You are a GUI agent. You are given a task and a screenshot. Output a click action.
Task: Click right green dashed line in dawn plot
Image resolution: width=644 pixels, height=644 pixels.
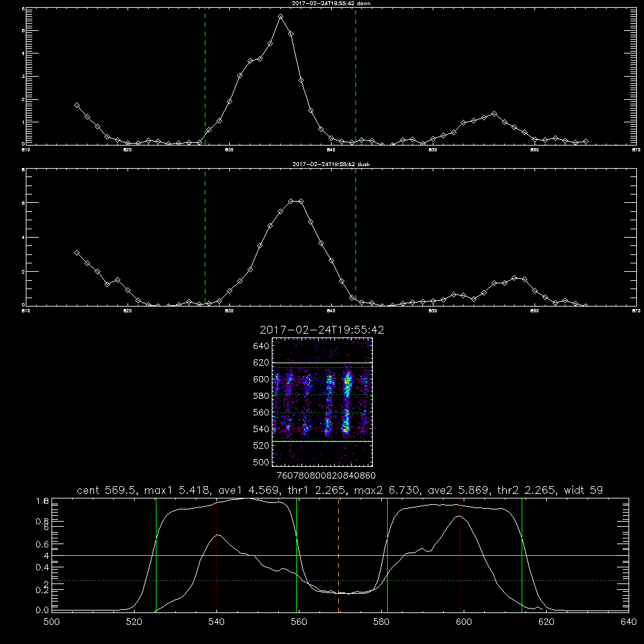(x=355, y=76)
